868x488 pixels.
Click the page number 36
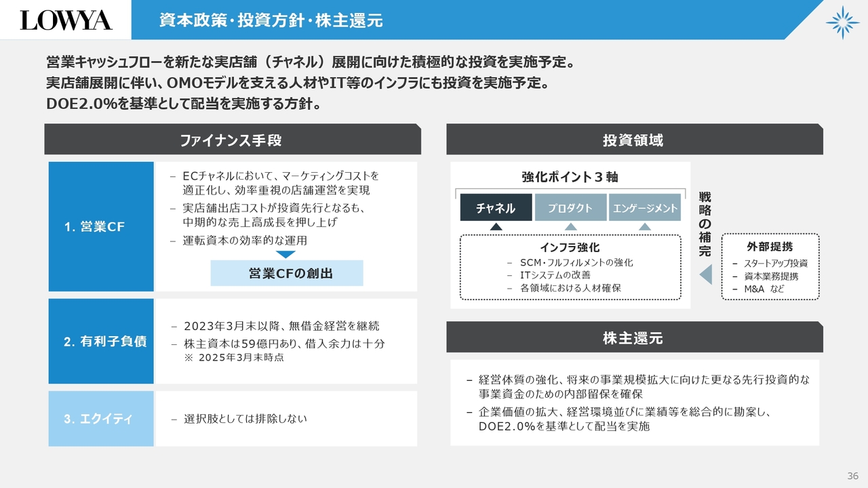pos(853,475)
